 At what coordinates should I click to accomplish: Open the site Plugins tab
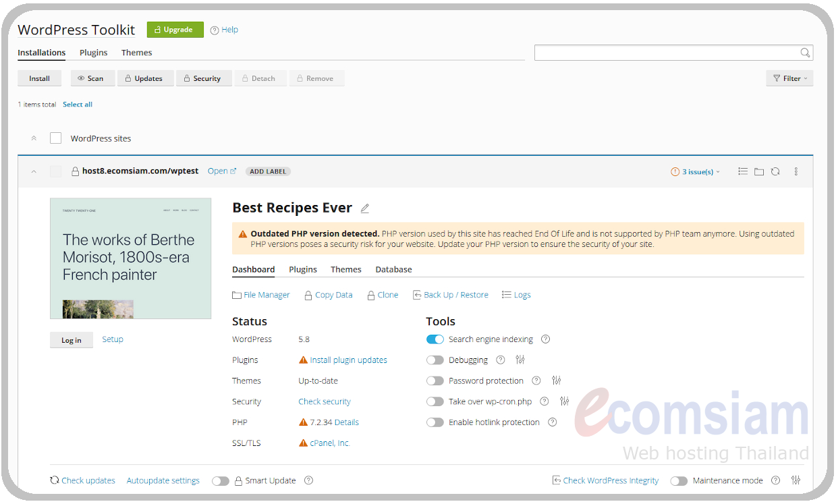[x=303, y=269]
